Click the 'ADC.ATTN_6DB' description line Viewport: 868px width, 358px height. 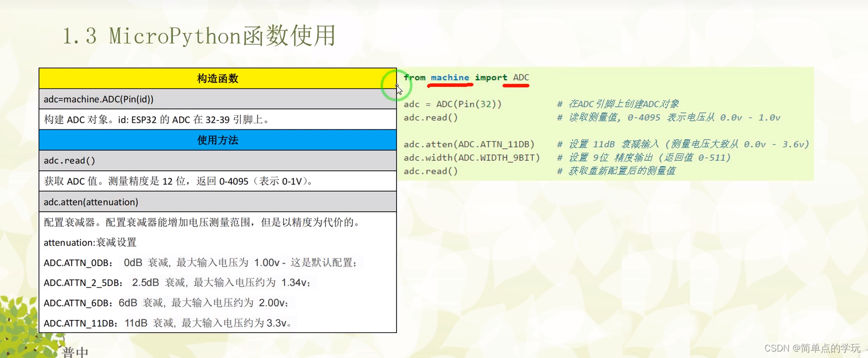click(166, 303)
